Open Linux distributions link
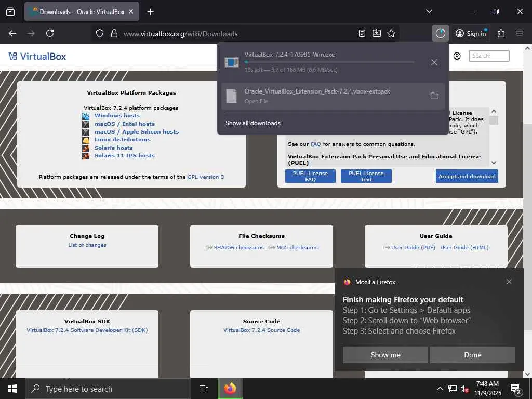Viewport: 532px width, 399px height. click(122, 139)
